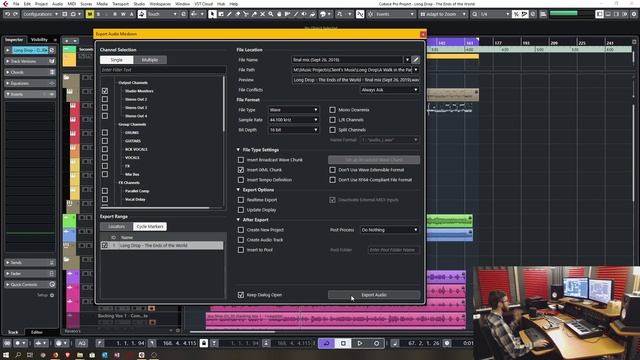640x360 pixels.
Task: Open the File Conflicts dropdown
Action: (x=389, y=90)
